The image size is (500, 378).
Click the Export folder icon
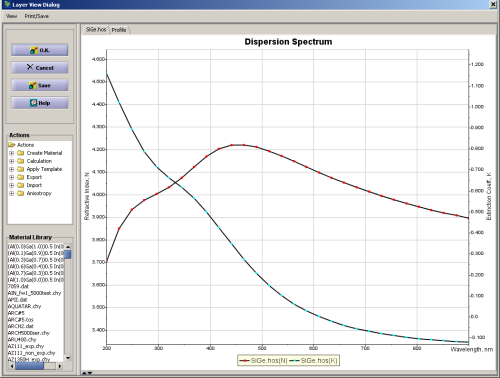coord(21,177)
